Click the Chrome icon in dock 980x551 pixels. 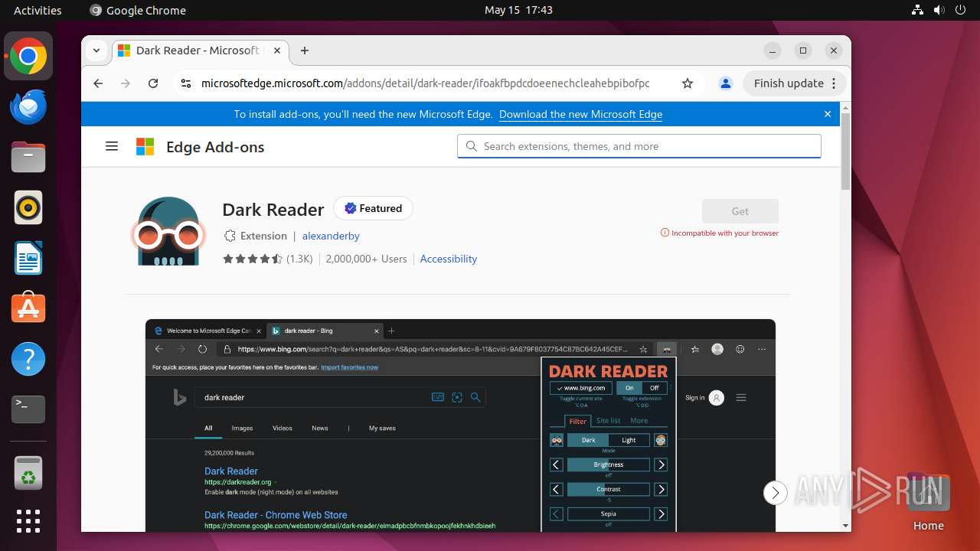(28, 57)
